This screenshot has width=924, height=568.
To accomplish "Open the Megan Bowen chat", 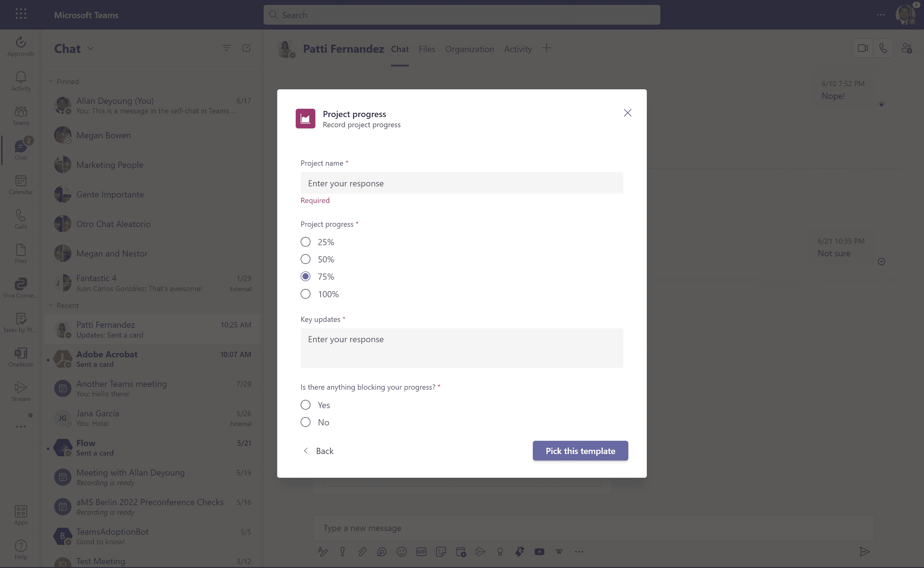I will pyautogui.click(x=152, y=135).
